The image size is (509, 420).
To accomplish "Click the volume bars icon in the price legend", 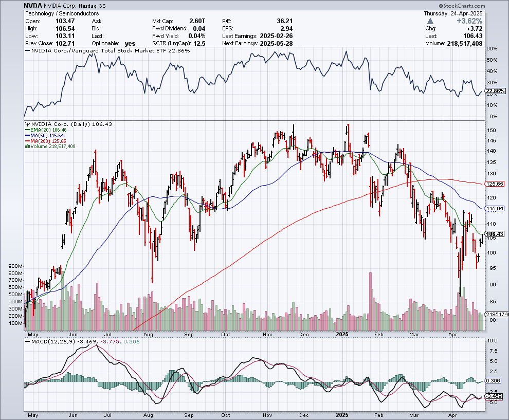I will tap(28, 147).
